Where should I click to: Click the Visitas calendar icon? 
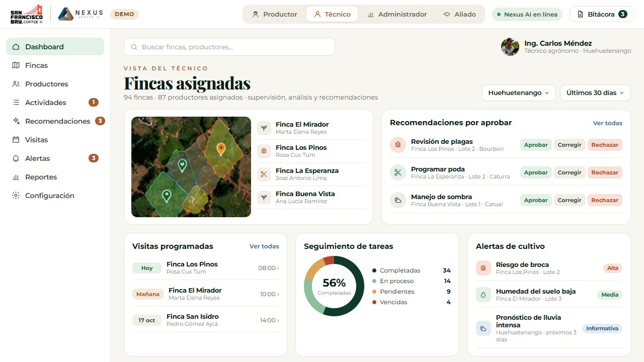click(16, 140)
